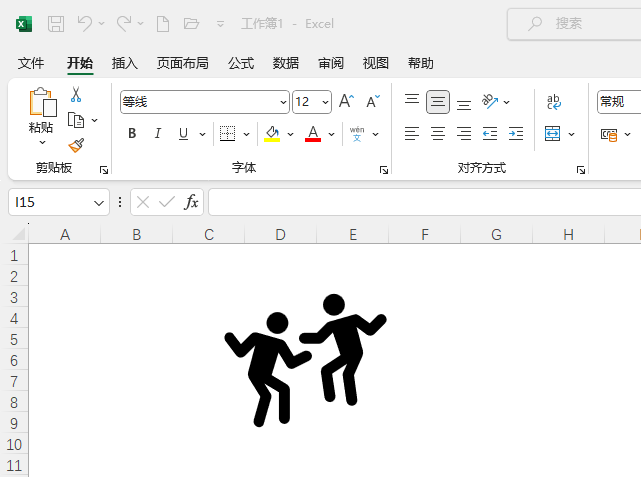Redo the last undone action
The width and height of the screenshot is (641, 477).
tap(124, 23)
